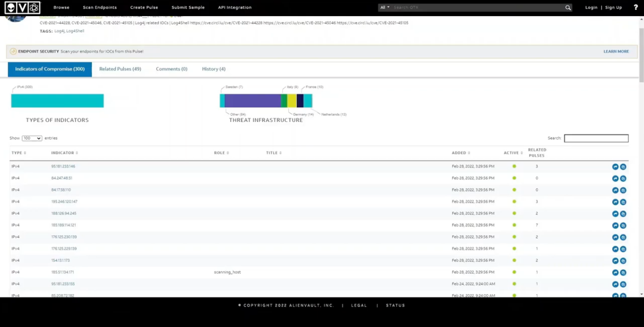
Task: Click arrow icon for indicator 95.181.233.146
Action: 615,166
